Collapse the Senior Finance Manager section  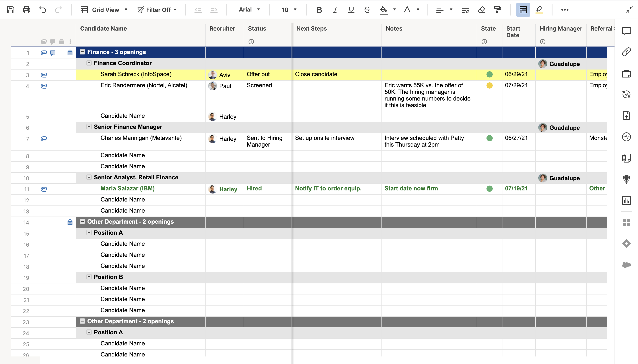pos(89,127)
